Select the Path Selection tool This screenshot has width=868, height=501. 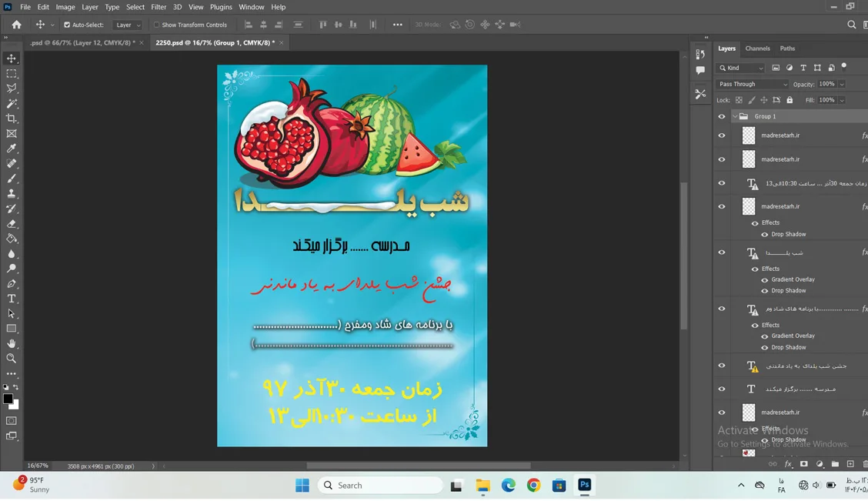click(11, 313)
